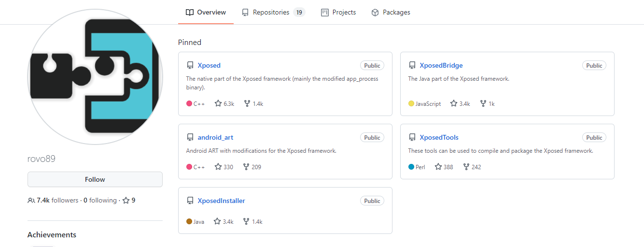Viewport: 644px width, 247px height.
Task: Click the Overview book icon
Action: tap(190, 13)
